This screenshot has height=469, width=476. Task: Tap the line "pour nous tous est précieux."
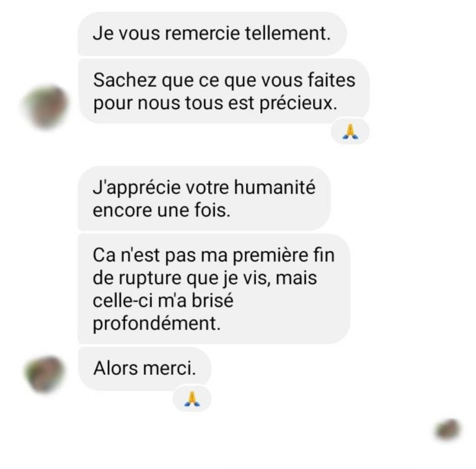[215, 103]
